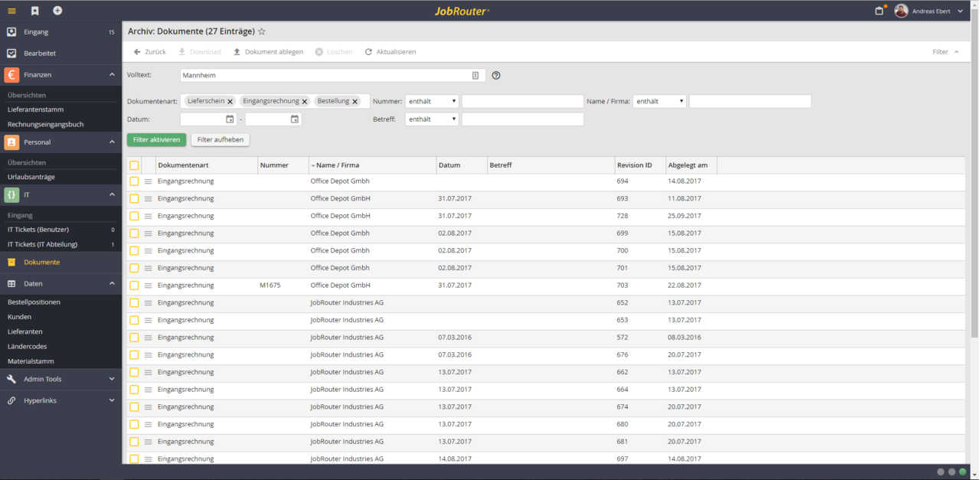Click Andreas Ebert's avatar picture
Image resolution: width=980 pixels, height=480 pixels.
click(901, 11)
